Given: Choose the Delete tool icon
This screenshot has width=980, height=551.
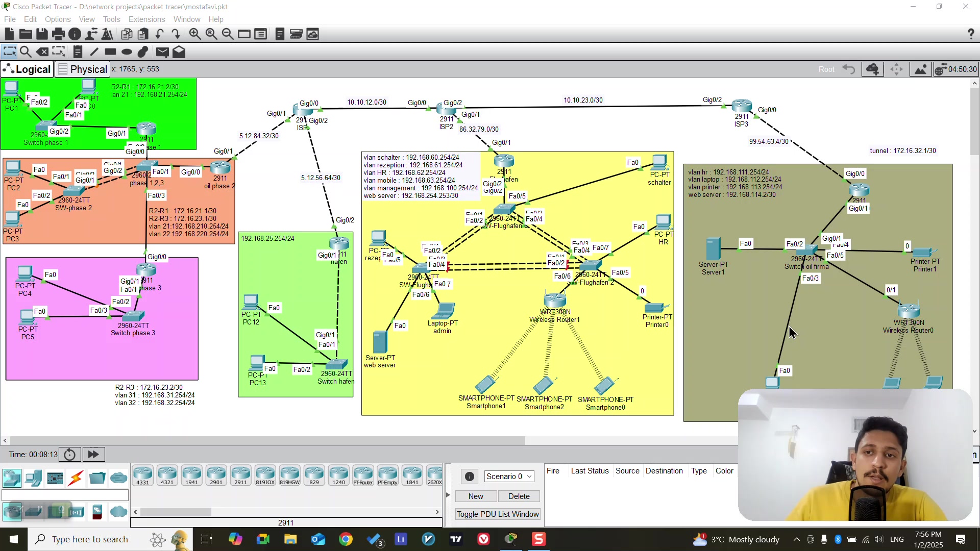Looking at the screenshot, I should pos(42,52).
